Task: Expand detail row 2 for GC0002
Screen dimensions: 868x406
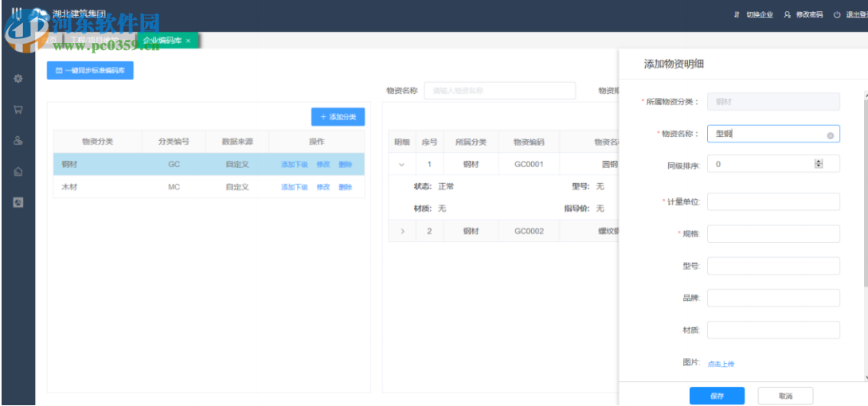Action: coord(402,231)
